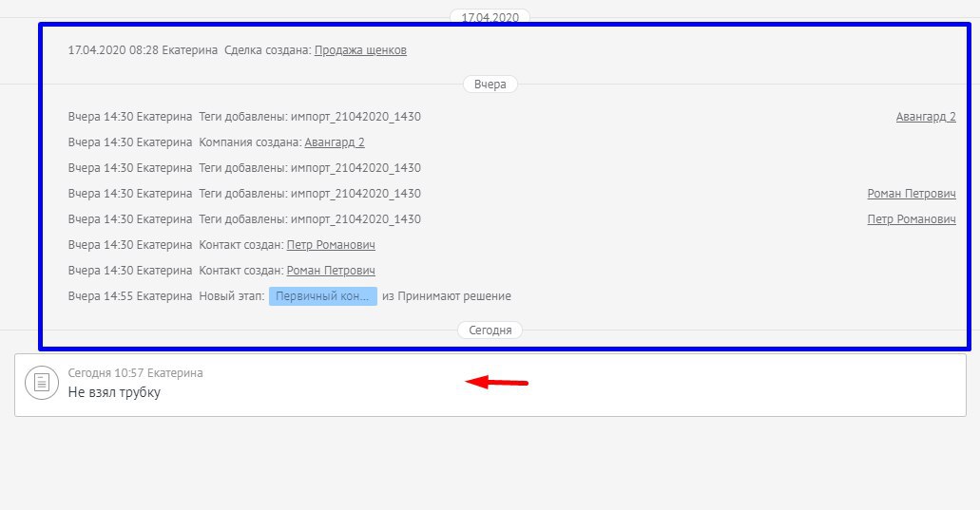Click the Сегодня 10:57 Екатерина note header

(x=135, y=372)
